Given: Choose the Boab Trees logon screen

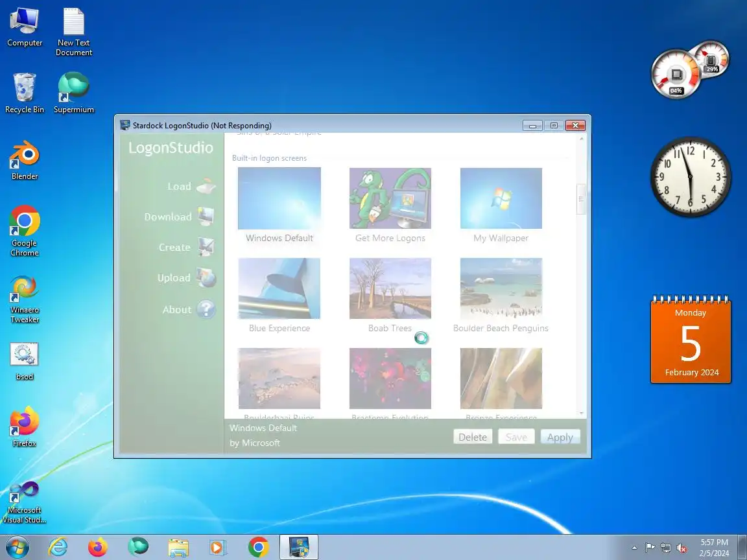Looking at the screenshot, I should pyautogui.click(x=390, y=288).
